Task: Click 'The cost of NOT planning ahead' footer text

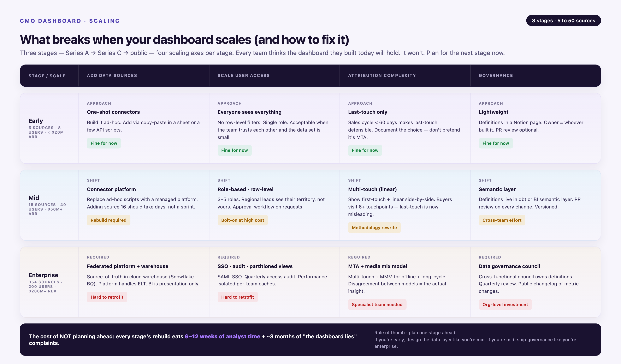Action: point(193,340)
